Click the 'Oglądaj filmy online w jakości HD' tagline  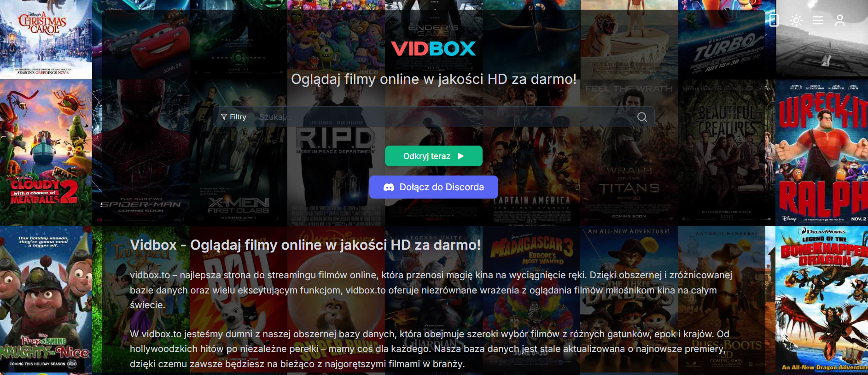click(x=434, y=79)
